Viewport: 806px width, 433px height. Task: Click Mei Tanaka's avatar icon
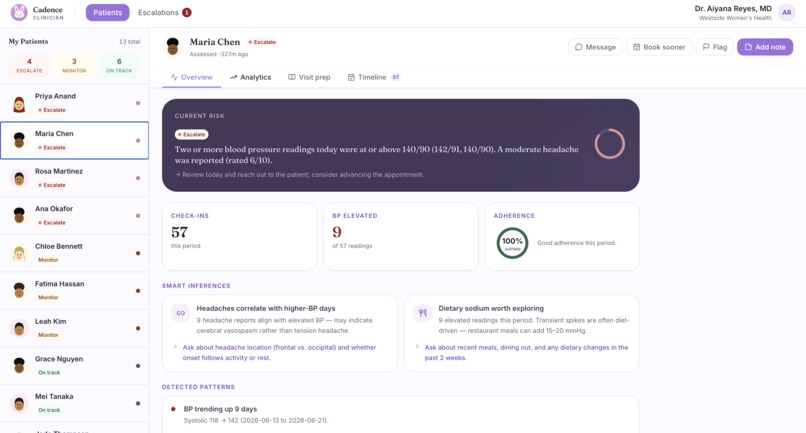19,403
